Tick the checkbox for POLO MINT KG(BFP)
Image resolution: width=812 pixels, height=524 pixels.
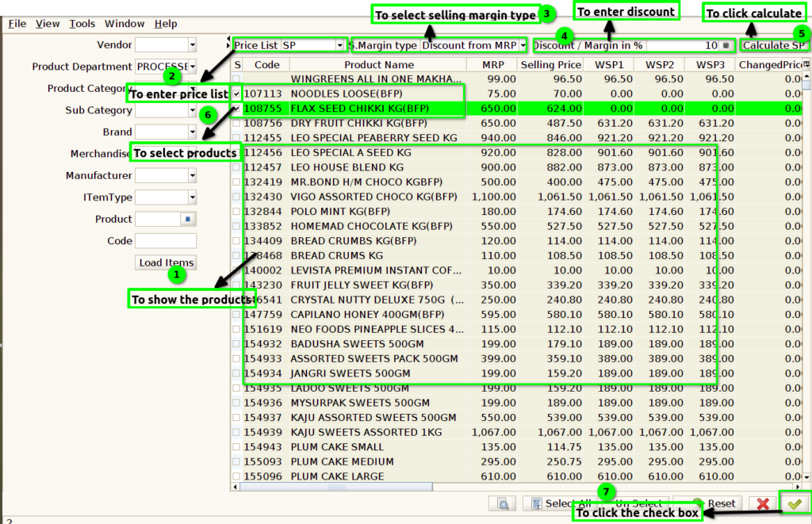click(236, 211)
